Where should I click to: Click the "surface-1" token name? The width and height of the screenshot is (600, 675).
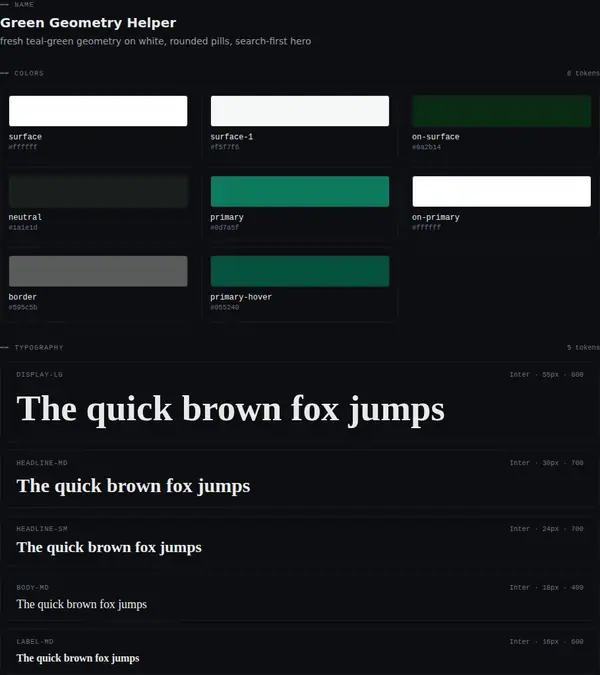pos(232,137)
